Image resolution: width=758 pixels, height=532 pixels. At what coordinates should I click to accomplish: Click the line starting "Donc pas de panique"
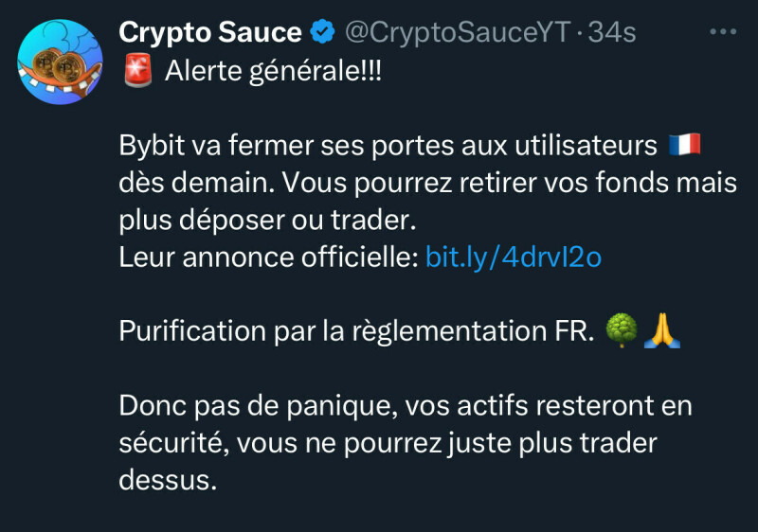[x=406, y=406]
